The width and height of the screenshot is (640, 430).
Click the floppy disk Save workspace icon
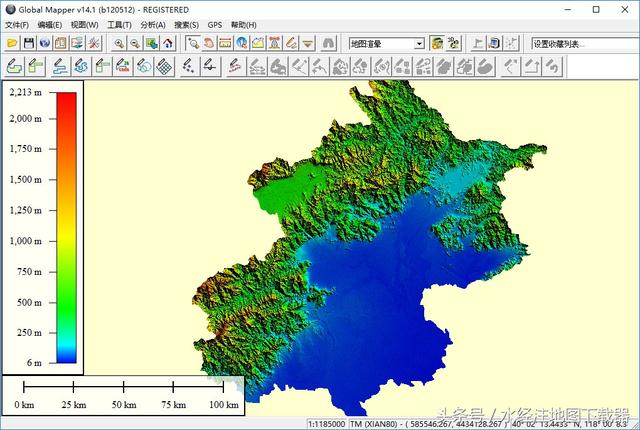(x=29, y=43)
